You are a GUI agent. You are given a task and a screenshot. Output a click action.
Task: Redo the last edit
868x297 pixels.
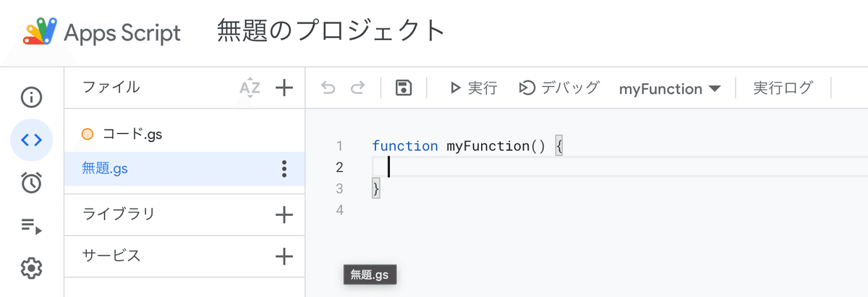357,88
